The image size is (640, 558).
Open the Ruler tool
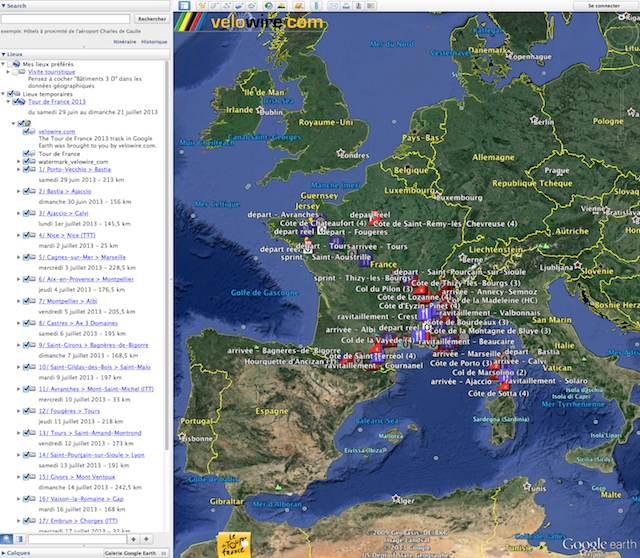[316, 6]
